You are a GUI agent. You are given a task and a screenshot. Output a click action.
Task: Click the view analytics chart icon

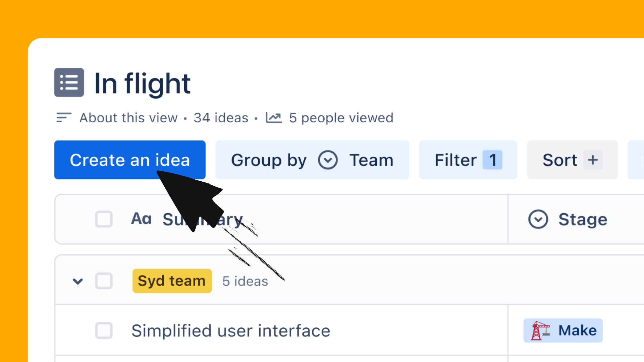pos(274,118)
